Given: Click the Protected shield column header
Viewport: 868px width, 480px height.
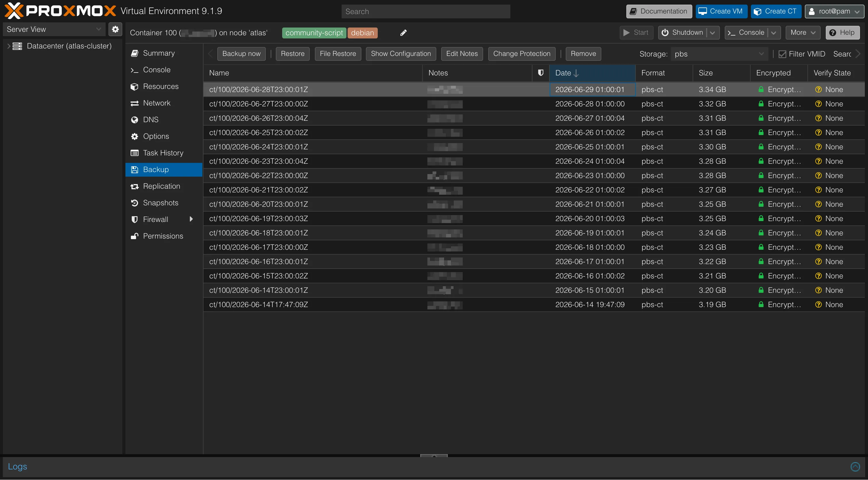Looking at the screenshot, I should click(540, 73).
